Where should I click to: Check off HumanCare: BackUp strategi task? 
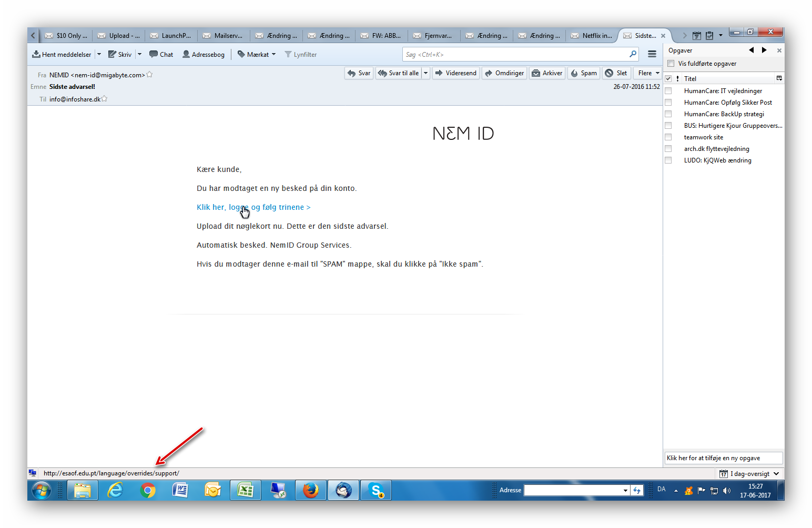tap(668, 114)
